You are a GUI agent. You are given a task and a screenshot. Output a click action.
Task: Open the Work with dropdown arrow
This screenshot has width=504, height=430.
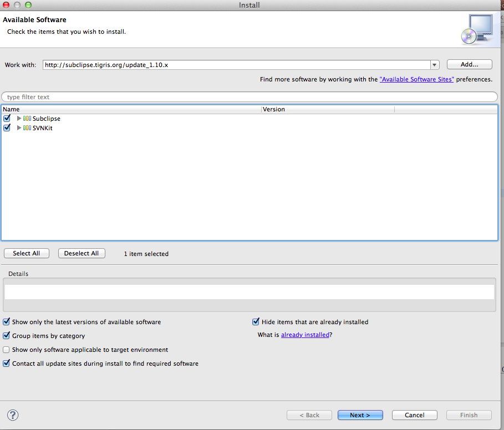[x=435, y=65]
